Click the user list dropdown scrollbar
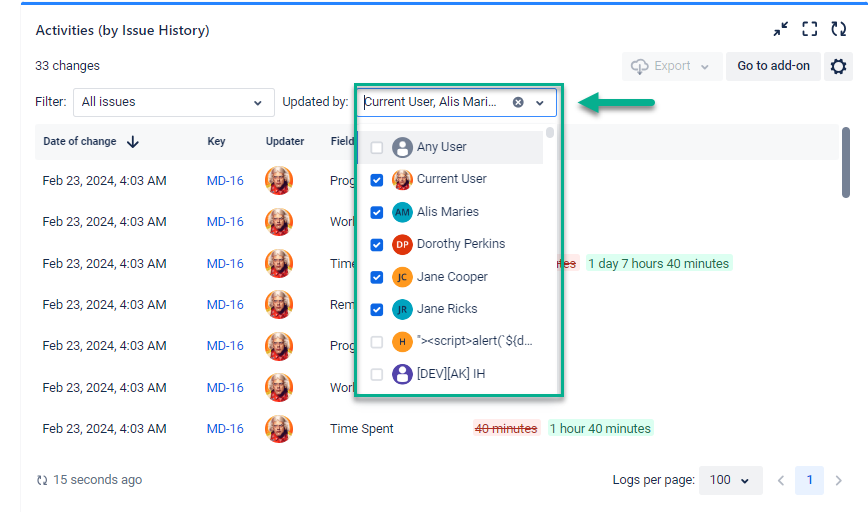The width and height of the screenshot is (868, 512). point(550,134)
